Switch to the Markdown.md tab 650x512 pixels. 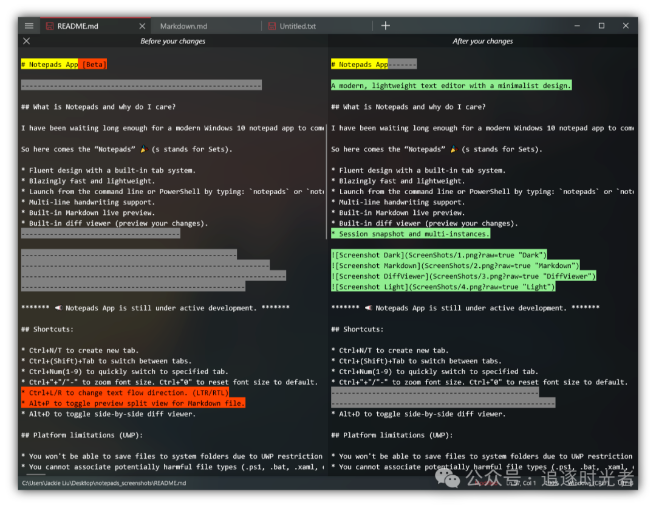pos(184,26)
